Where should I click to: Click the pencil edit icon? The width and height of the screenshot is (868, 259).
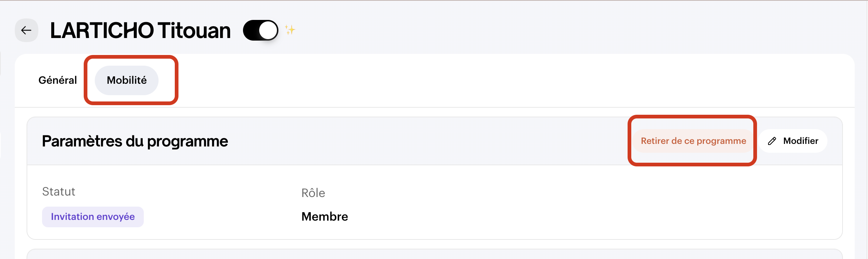(x=772, y=141)
